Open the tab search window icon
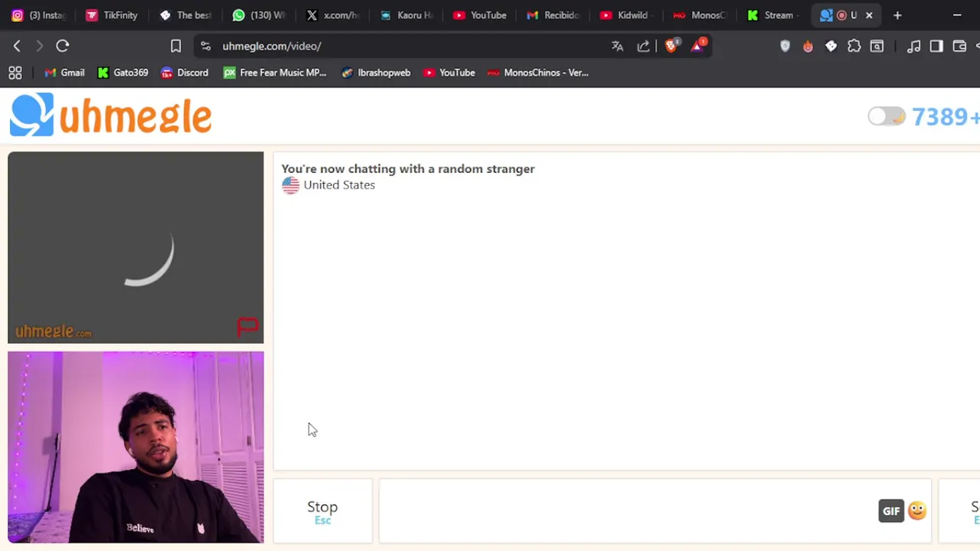980x551 pixels. pos(877,46)
